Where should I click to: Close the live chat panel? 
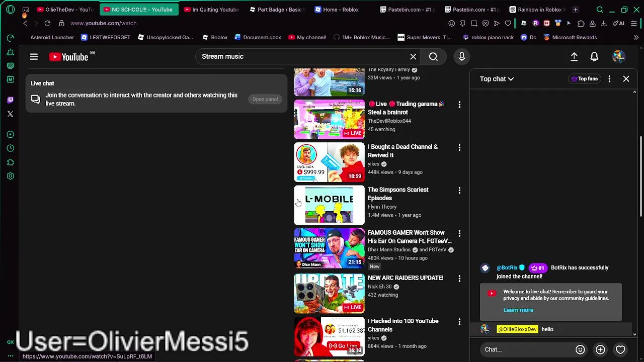[x=626, y=79]
